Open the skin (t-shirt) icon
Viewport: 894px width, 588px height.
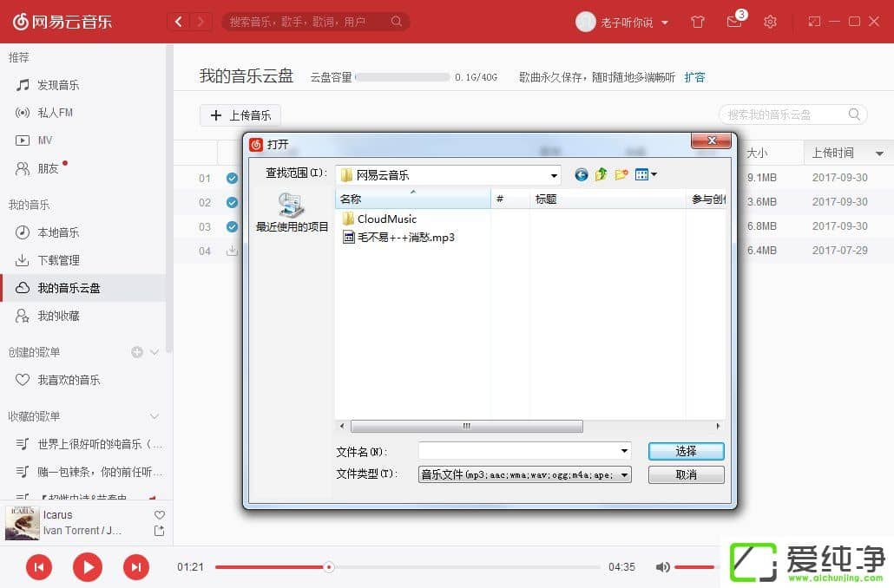698,22
